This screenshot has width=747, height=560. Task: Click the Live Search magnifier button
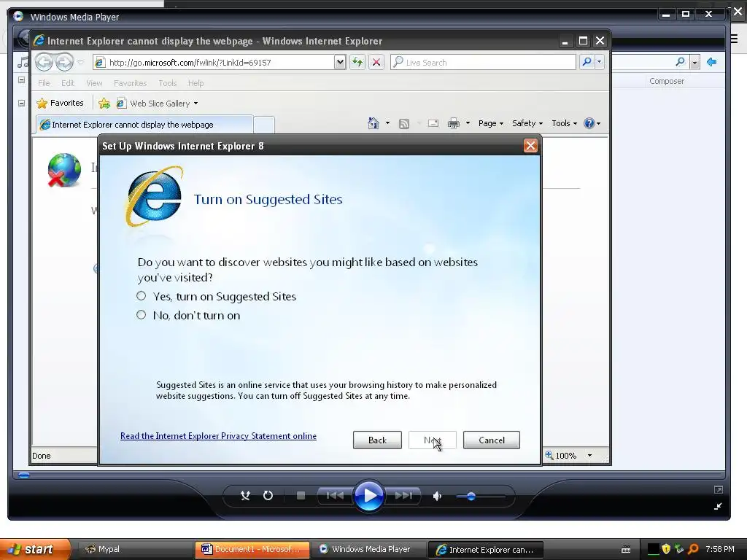tap(587, 62)
